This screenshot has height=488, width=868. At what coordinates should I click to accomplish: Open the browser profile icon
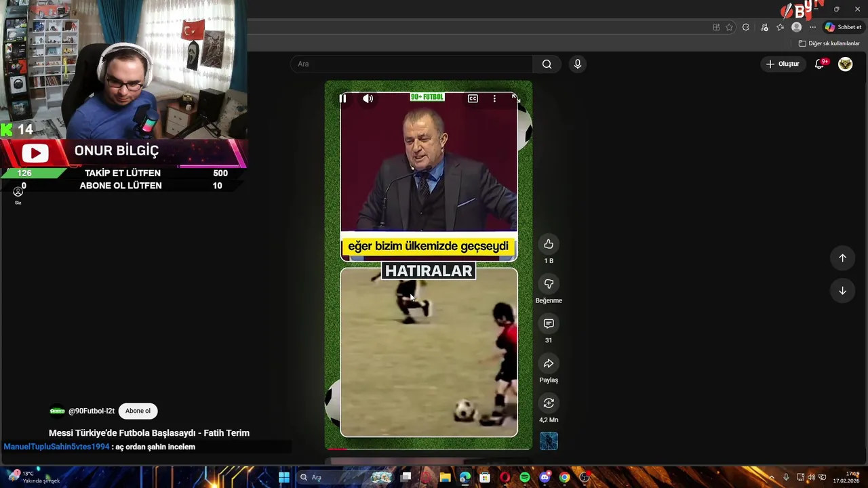coord(797,27)
